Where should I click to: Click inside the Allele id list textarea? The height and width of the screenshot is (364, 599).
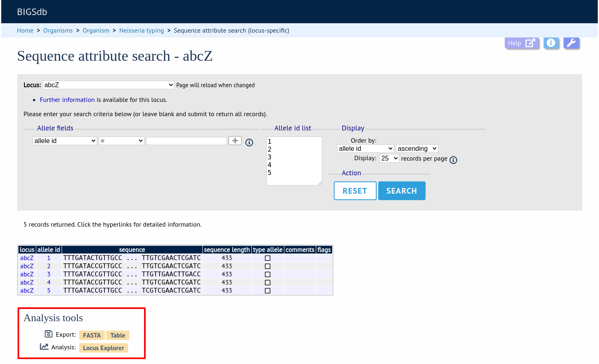[294, 161]
